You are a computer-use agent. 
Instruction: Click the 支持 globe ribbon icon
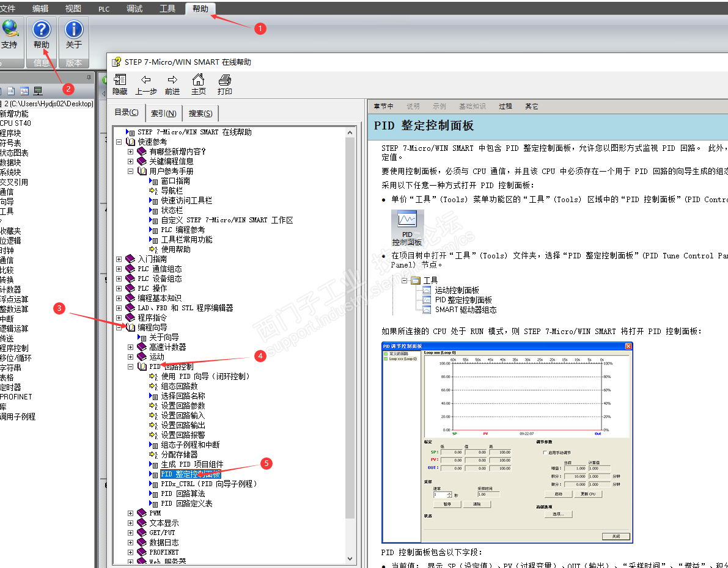click(10, 29)
